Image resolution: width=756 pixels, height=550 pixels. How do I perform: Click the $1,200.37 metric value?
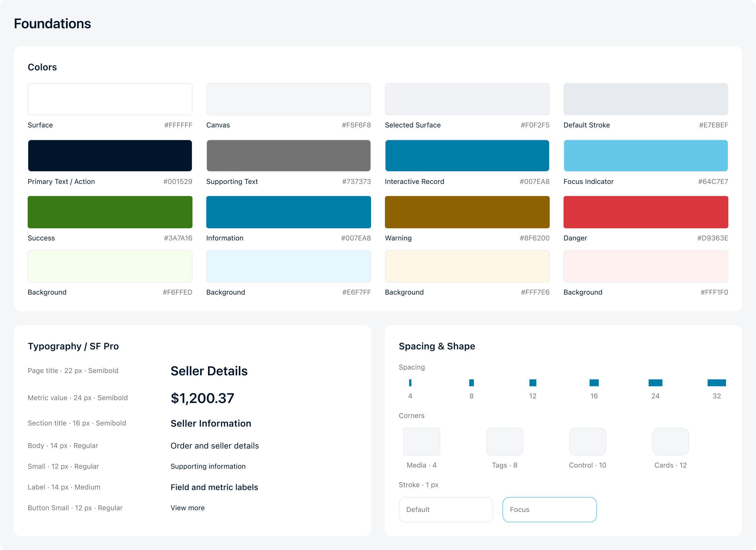[x=202, y=398]
